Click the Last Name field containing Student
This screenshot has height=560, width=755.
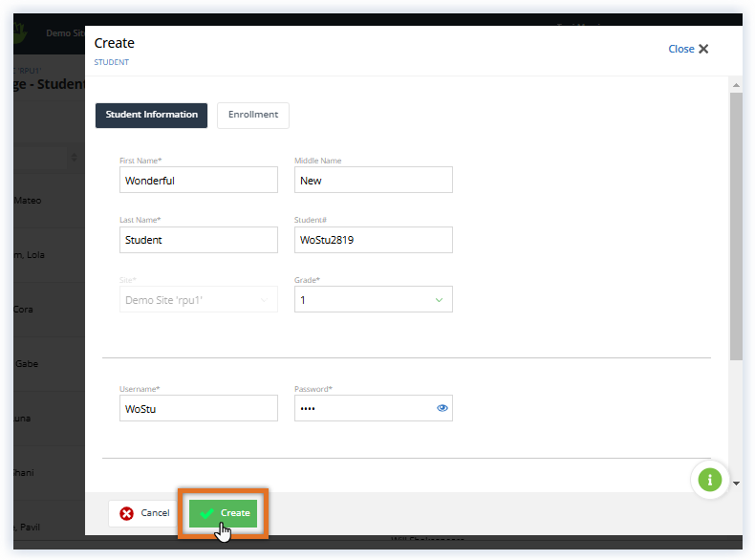[x=199, y=240]
